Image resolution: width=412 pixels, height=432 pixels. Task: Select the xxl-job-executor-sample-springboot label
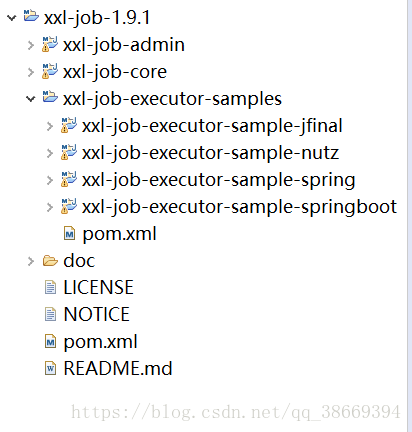239,207
